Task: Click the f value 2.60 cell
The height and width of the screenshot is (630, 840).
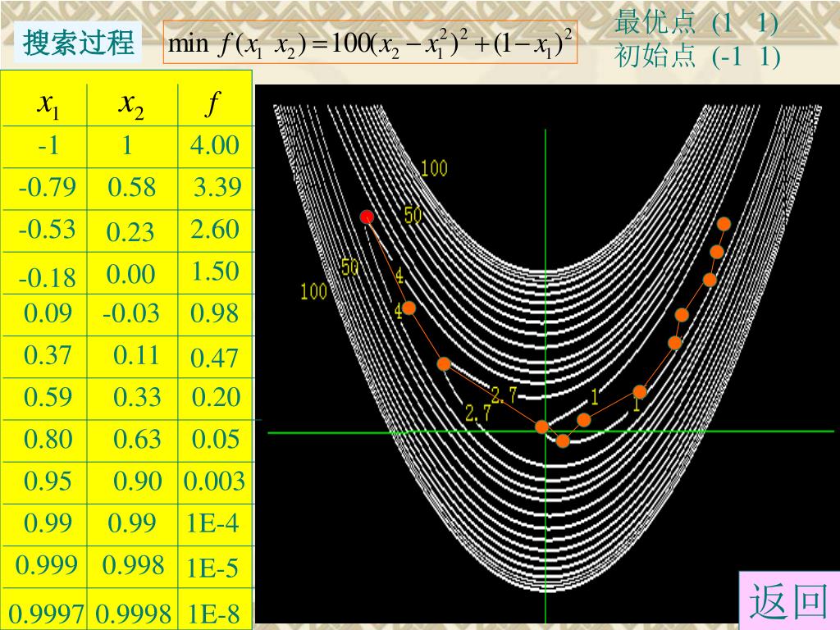Action: coord(215,230)
